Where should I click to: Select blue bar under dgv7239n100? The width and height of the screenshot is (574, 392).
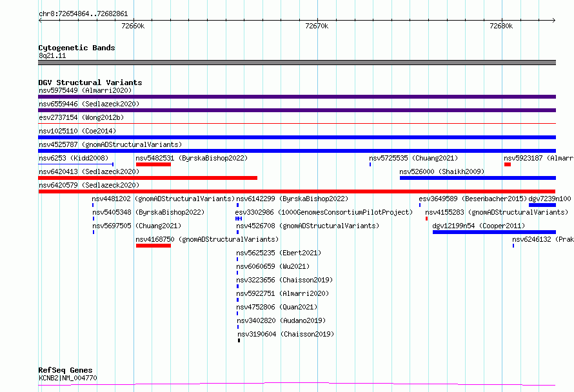coord(542,205)
